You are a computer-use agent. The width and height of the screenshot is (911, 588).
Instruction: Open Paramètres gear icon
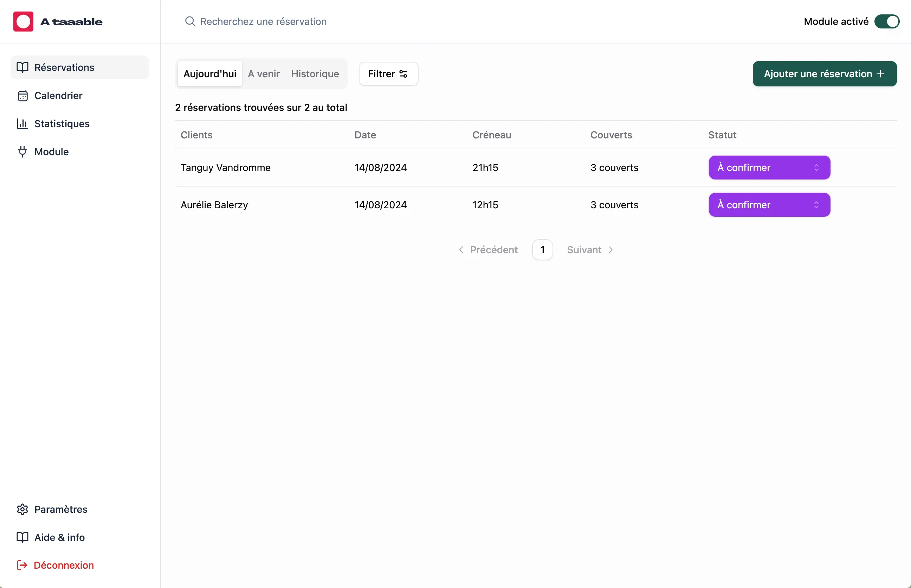point(22,509)
